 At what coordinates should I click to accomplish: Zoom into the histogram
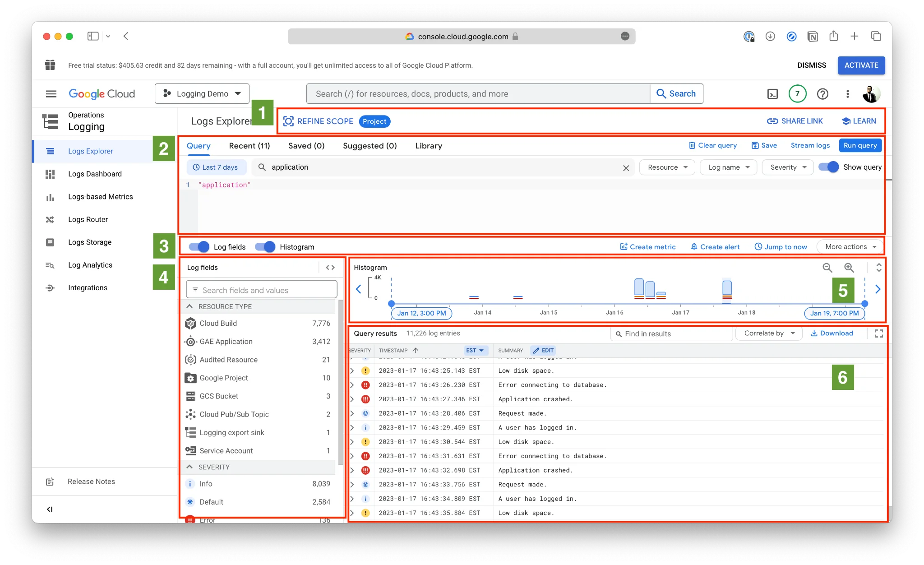(849, 268)
